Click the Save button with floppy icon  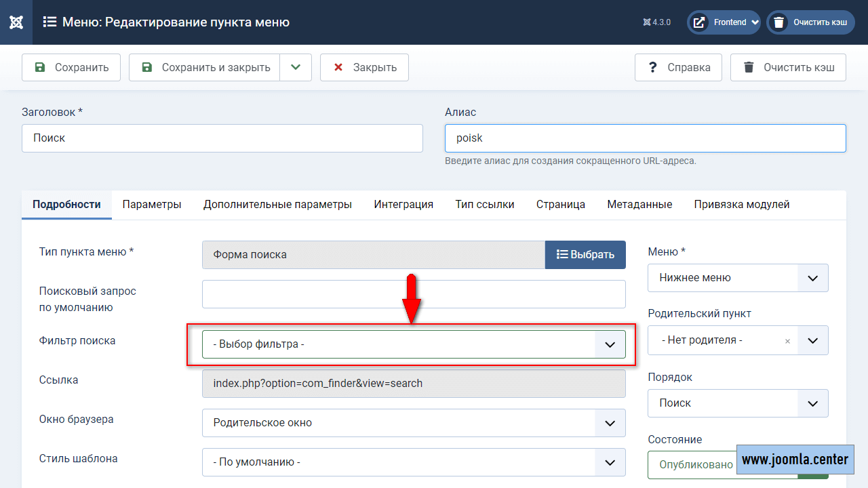71,68
